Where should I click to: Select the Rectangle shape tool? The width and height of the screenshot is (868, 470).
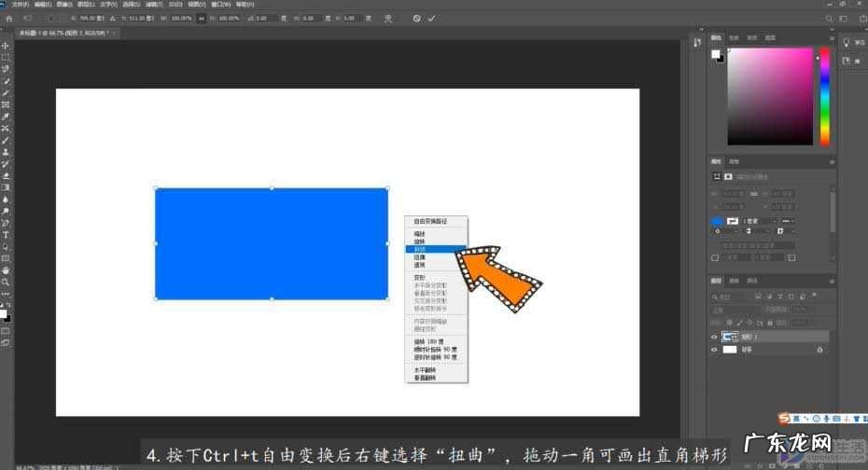click(x=6, y=258)
